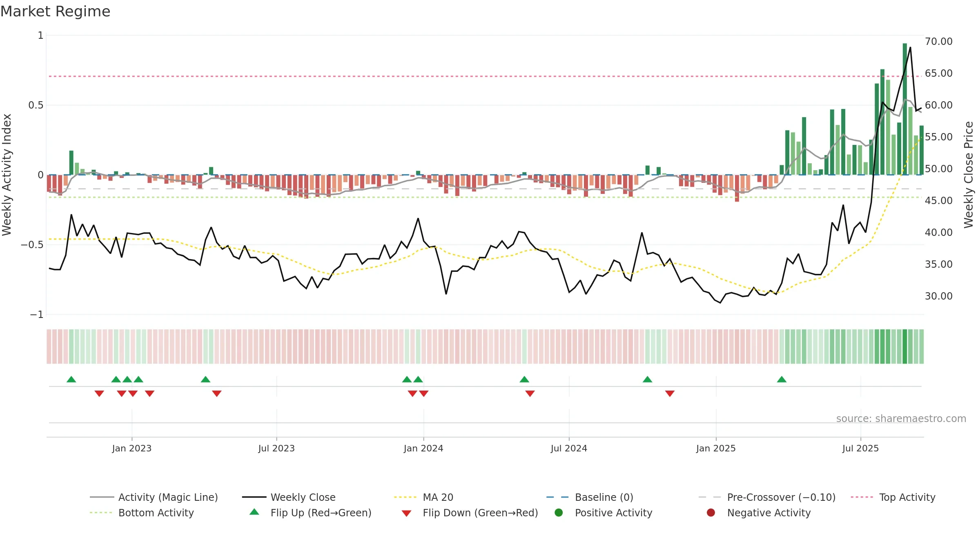Click the Jan 2023 x-axis label
Screen dimensions: 980x551
[x=132, y=448]
